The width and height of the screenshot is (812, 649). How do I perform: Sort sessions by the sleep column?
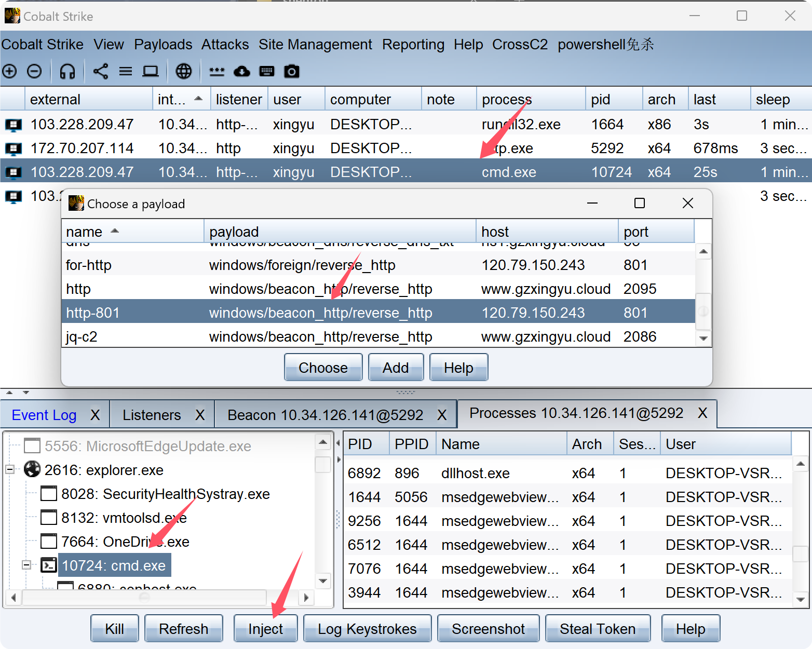[781, 99]
